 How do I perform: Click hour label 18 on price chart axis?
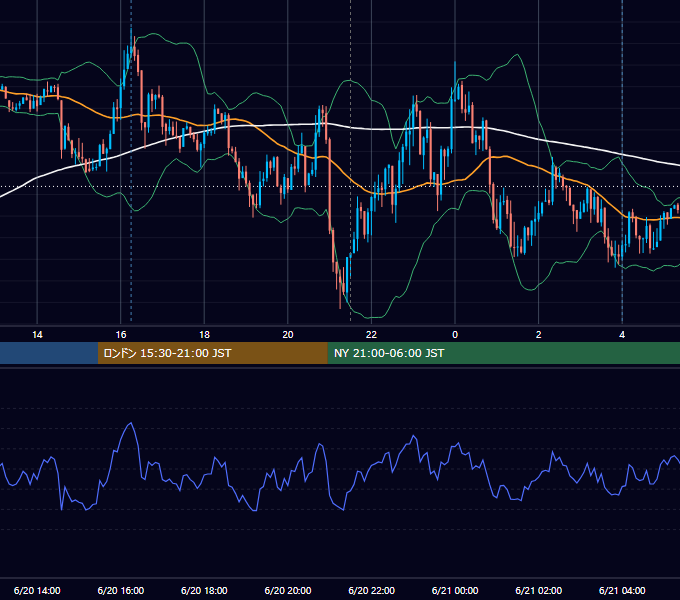tap(204, 335)
